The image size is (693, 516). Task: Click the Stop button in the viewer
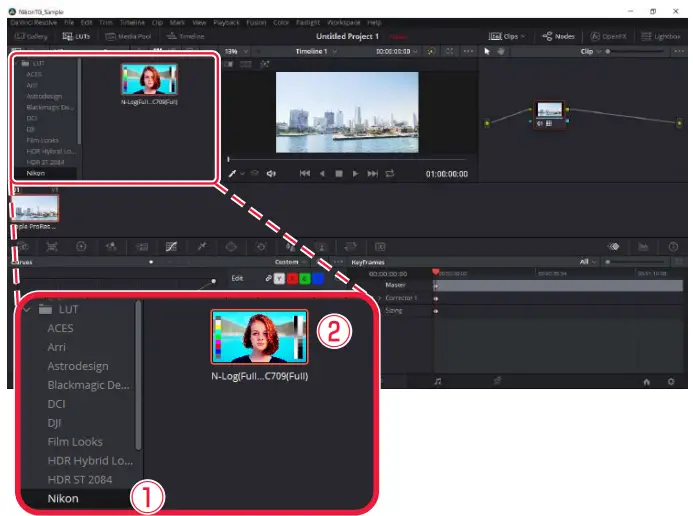click(x=339, y=173)
